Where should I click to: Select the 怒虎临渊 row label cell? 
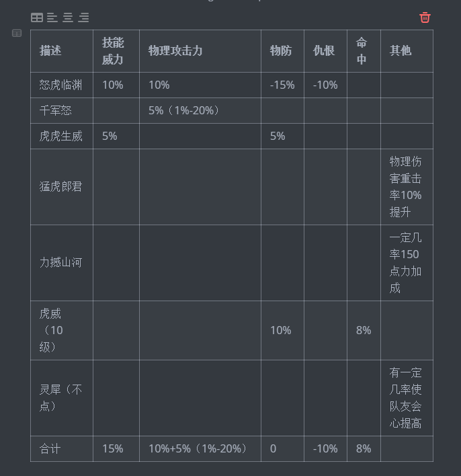coord(60,85)
